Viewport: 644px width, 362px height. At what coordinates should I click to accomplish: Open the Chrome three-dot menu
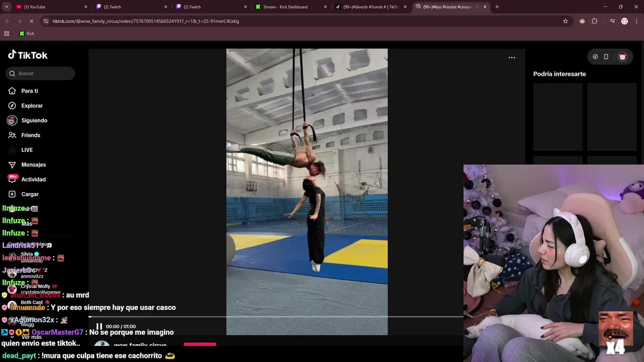(x=636, y=21)
